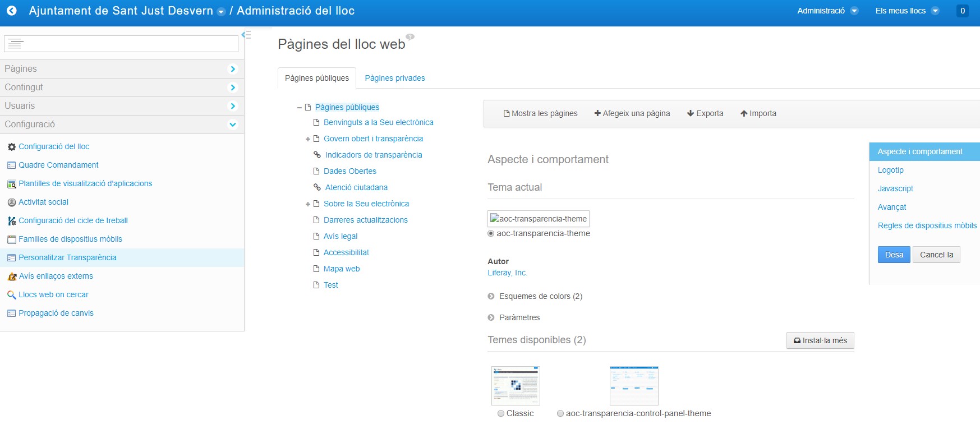Screen dimensions: 980x424
Task: Expand the Contingut sidebar section
Action: tap(233, 87)
